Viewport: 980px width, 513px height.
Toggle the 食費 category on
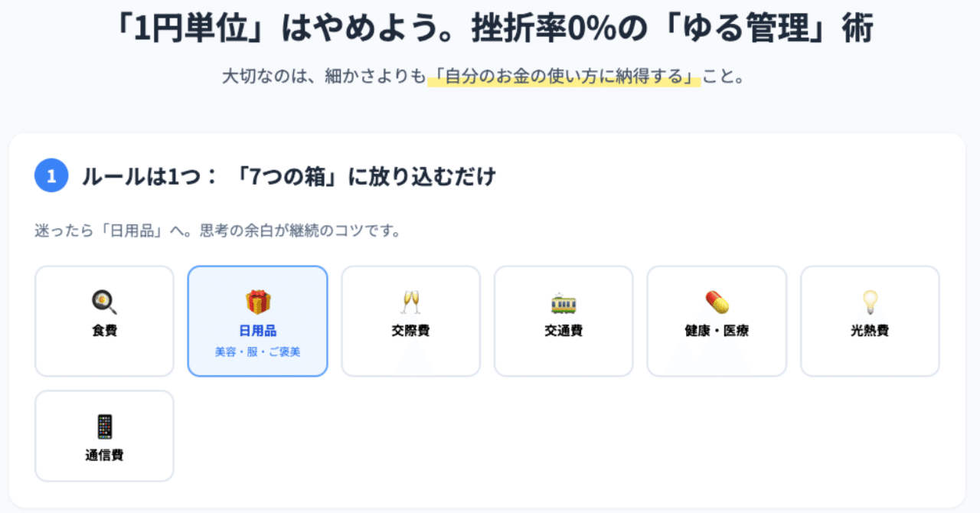coord(104,321)
